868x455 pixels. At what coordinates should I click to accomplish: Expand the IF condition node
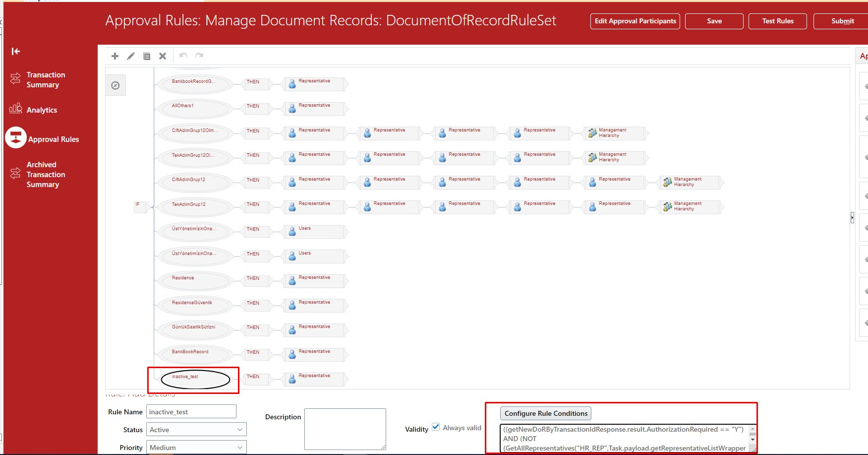(139, 206)
